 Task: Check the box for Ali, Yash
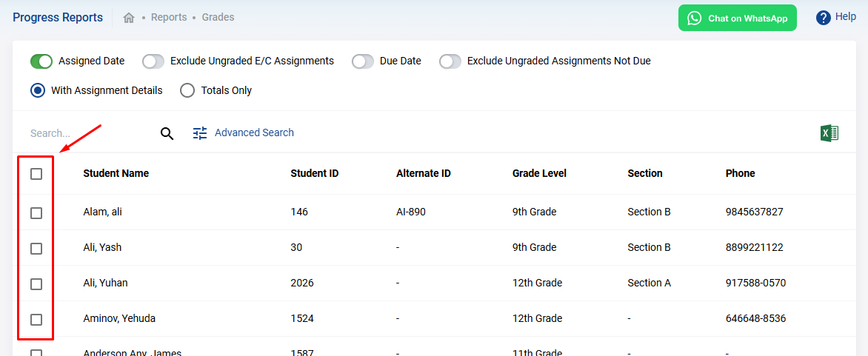[x=36, y=249]
